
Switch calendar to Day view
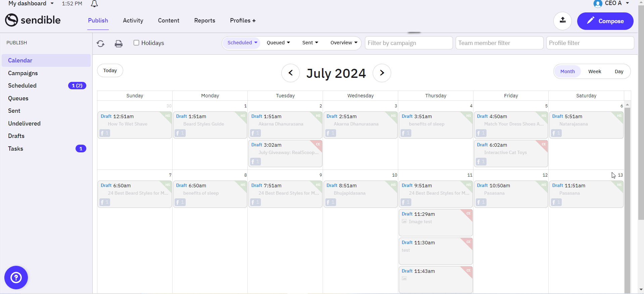pyautogui.click(x=619, y=71)
